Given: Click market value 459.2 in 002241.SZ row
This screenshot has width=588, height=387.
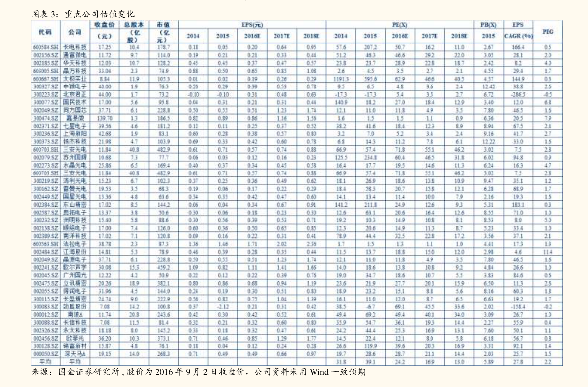Looking at the screenshot, I should tap(163, 267).
